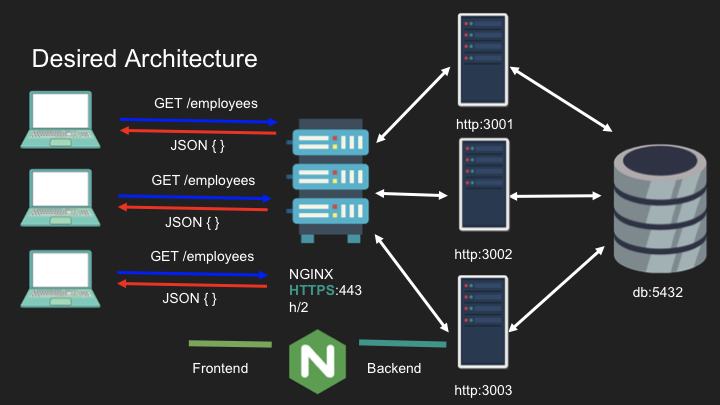Select the NGINX text label
Image resolution: width=720 pixels, height=405 pixels.
[311, 274]
